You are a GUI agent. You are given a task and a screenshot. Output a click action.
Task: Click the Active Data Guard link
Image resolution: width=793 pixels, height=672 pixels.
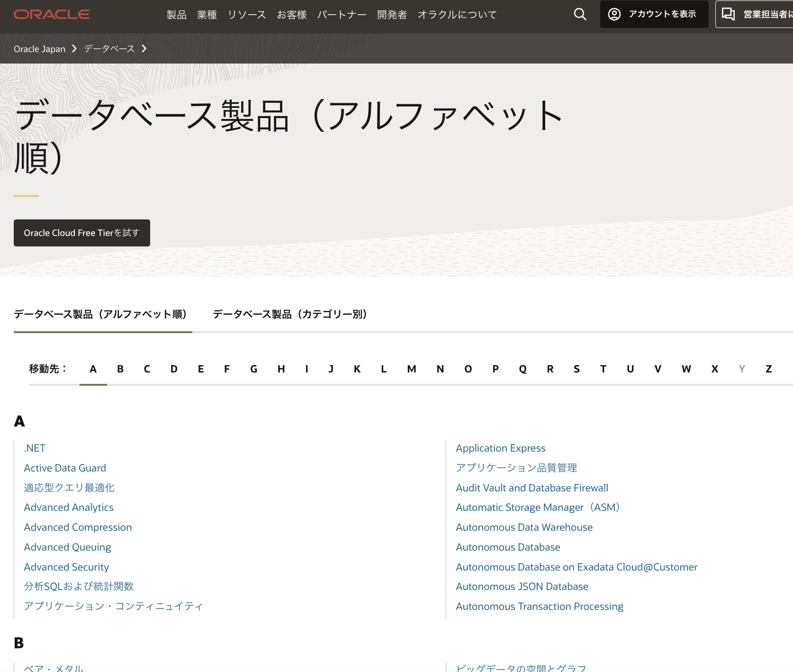65,468
